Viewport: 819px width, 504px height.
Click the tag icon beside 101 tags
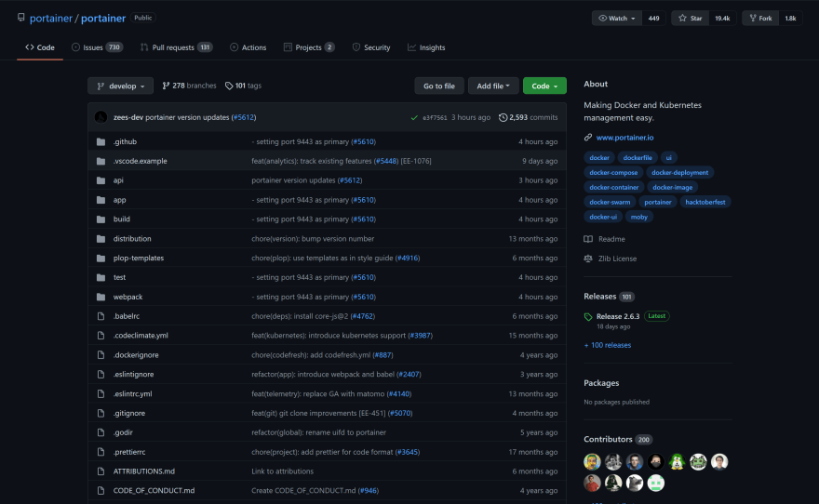229,86
